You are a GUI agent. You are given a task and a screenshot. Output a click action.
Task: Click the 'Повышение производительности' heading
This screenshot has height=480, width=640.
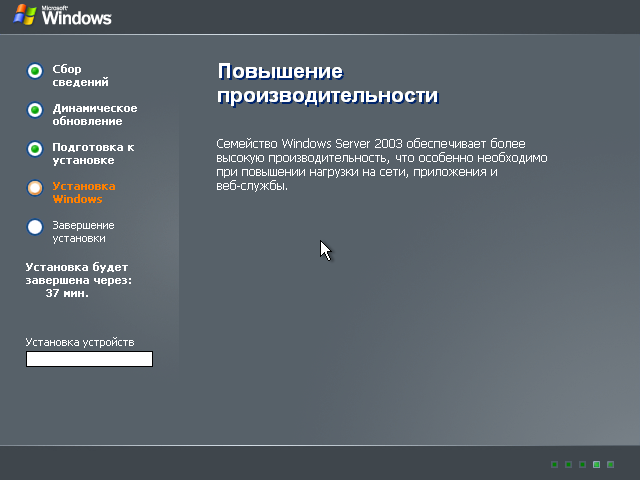point(328,84)
